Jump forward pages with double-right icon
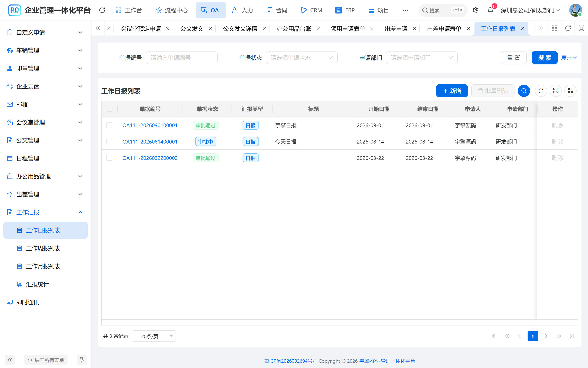 559,336
